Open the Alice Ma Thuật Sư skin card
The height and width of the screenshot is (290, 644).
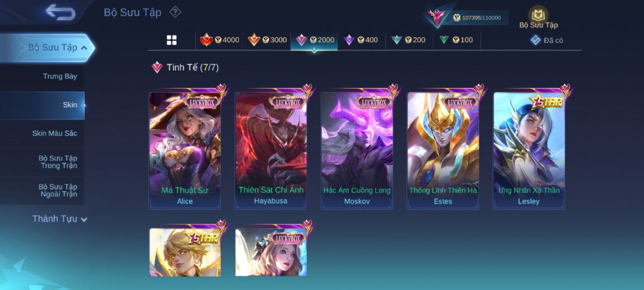pyautogui.click(x=185, y=150)
